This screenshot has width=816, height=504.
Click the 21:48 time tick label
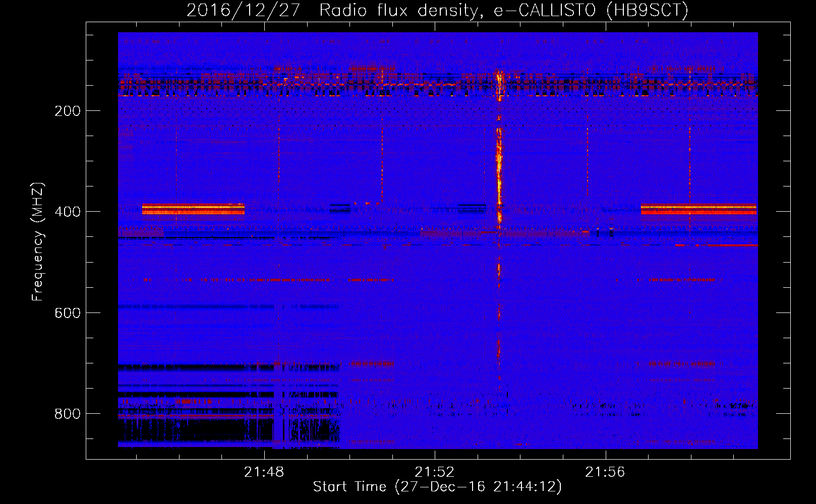click(264, 472)
